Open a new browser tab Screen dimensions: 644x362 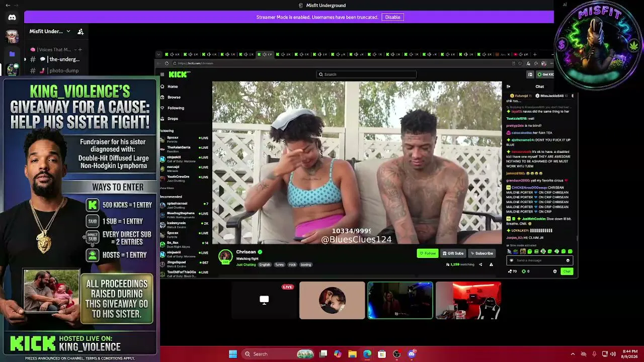[535, 54]
